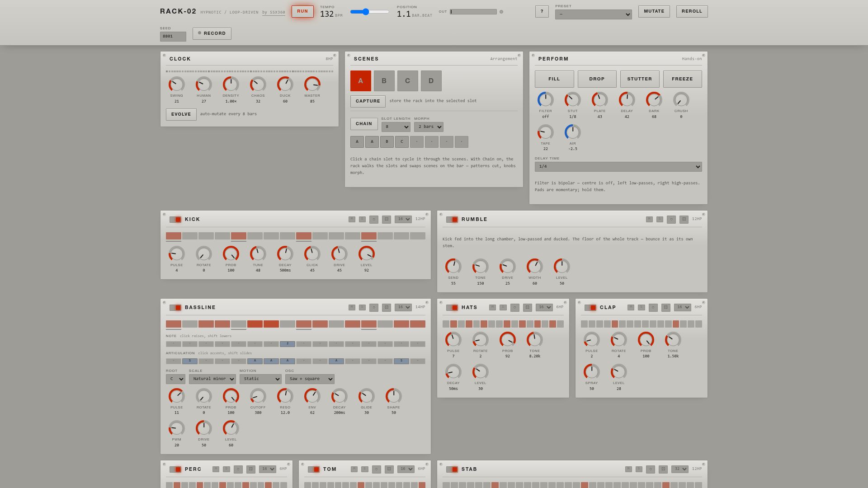Viewport: 868px width, 488px height.
Task: Toggle the BASSLINE module power switch
Action: click(x=175, y=308)
